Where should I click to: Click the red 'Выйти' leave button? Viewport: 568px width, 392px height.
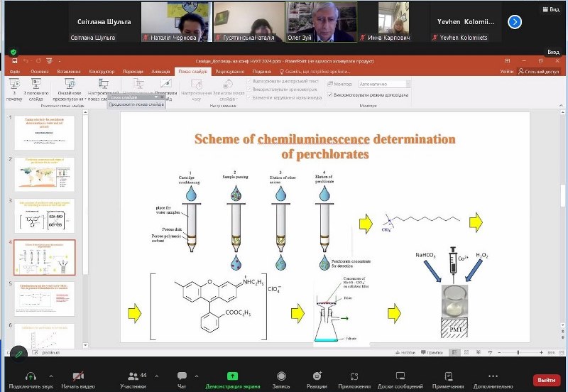pyautogui.click(x=546, y=380)
